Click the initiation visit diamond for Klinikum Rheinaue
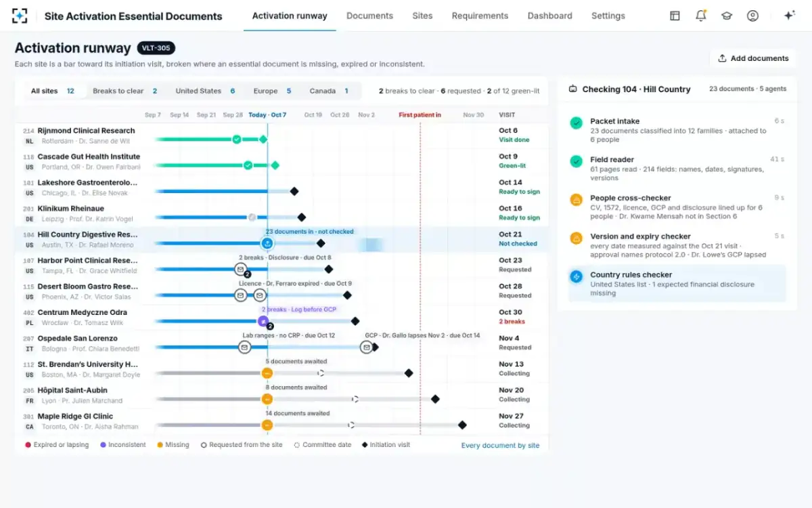The image size is (812, 508). pos(302,217)
